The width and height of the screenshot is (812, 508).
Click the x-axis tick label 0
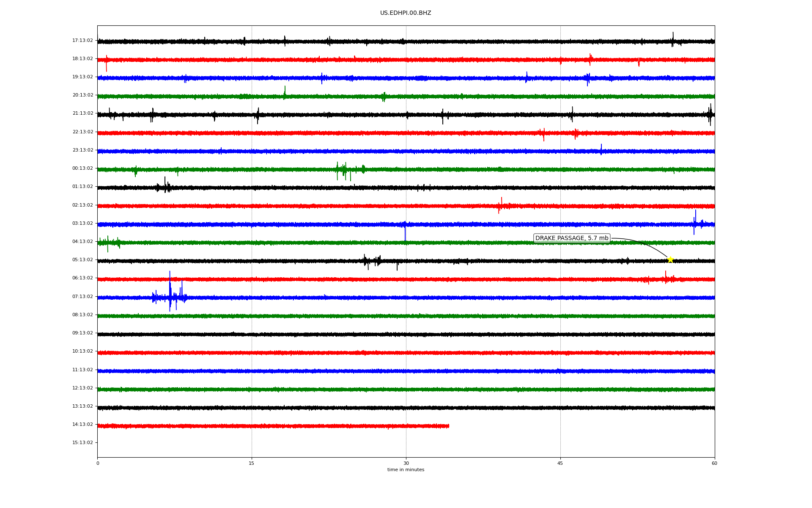point(98,464)
